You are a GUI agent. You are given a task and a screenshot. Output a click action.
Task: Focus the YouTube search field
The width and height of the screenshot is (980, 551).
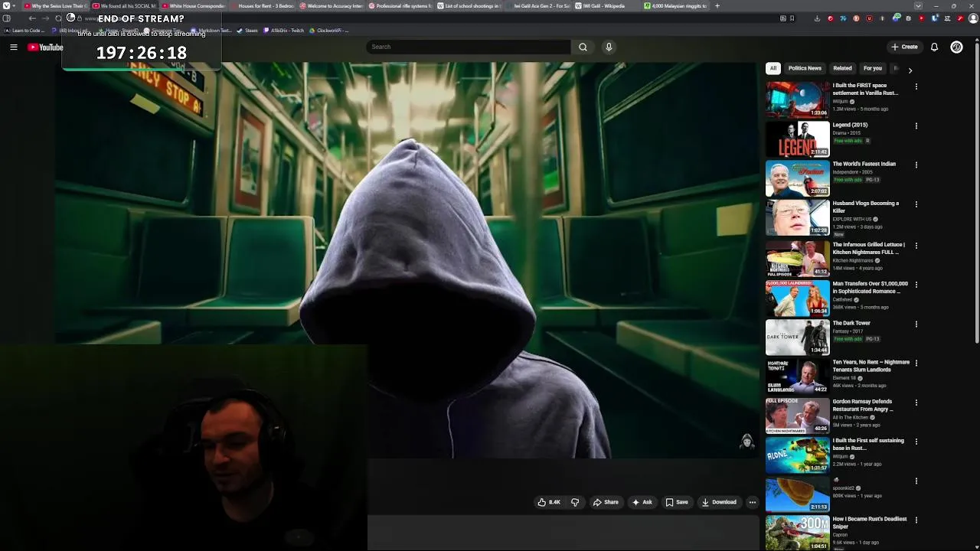tap(468, 47)
